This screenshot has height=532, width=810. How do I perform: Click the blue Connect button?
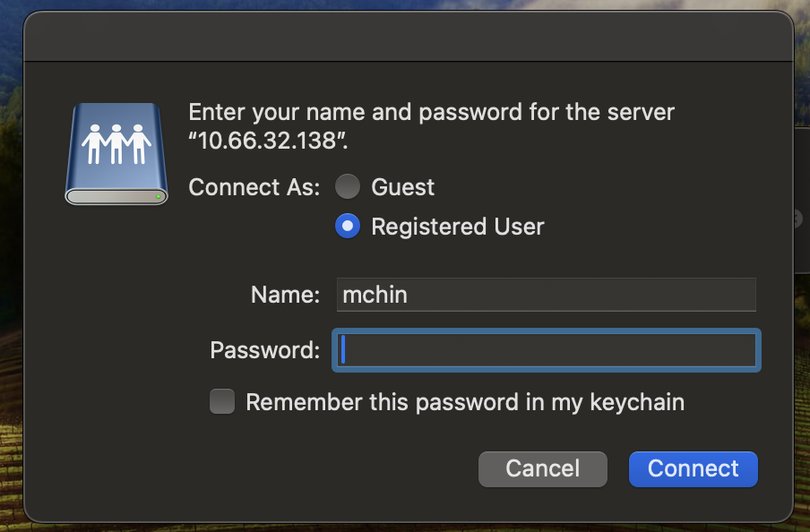(x=694, y=469)
